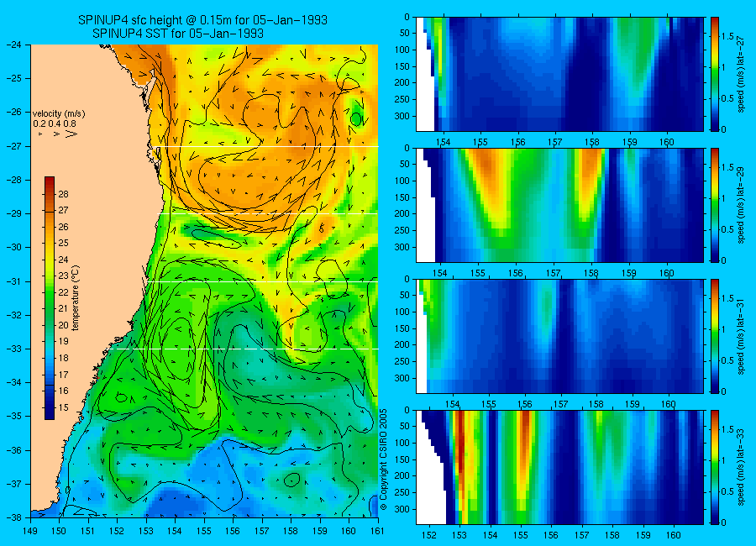
Task: Click the '158' longitude label under the lat=-27 panel
Action: point(592,142)
